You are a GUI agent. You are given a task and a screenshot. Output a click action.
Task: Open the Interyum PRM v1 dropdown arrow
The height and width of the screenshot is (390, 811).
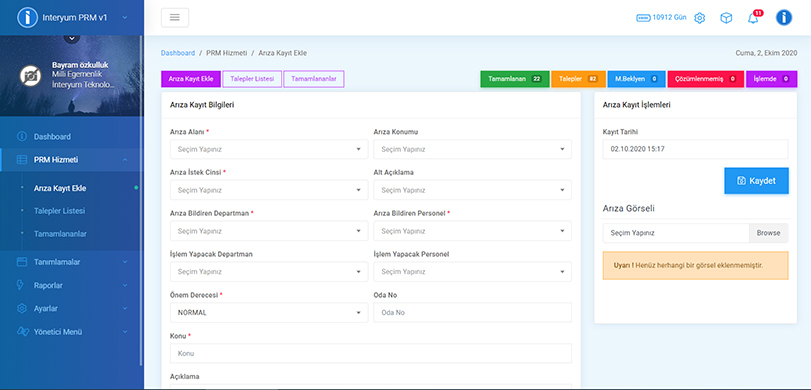click(125, 18)
